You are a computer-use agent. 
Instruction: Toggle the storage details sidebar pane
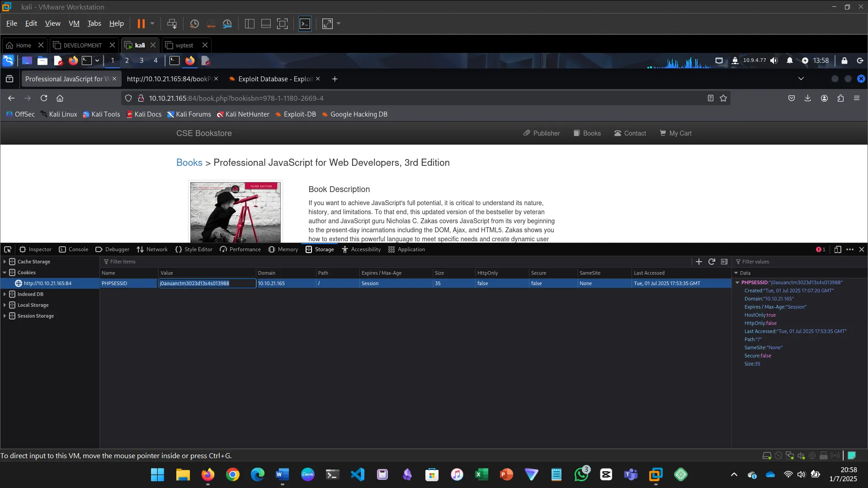[x=724, y=262]
